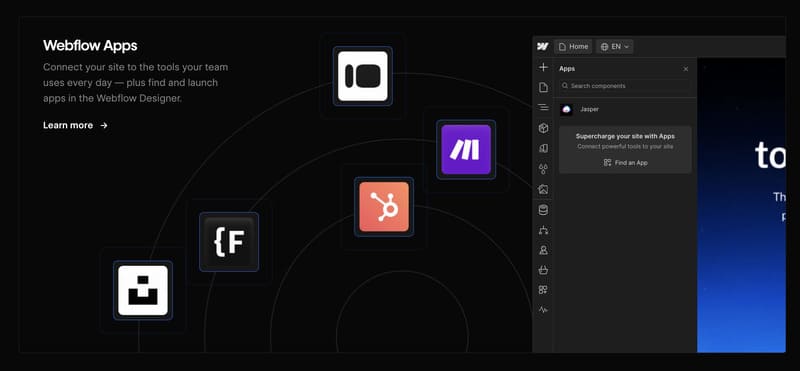The width and height of the screenshot is (800, 371).
Task: Click the page icon beside Home
Action: click(x=562, y=46)
